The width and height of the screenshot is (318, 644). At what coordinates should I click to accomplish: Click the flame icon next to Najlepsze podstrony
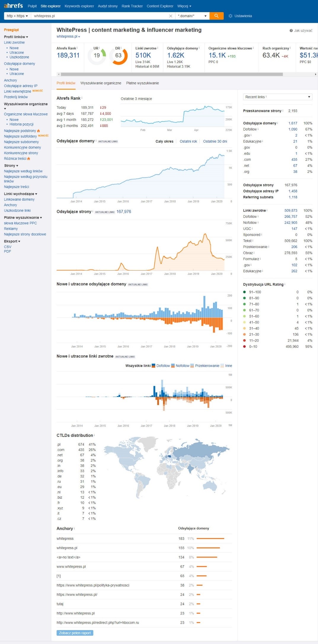tap(39, 131)
